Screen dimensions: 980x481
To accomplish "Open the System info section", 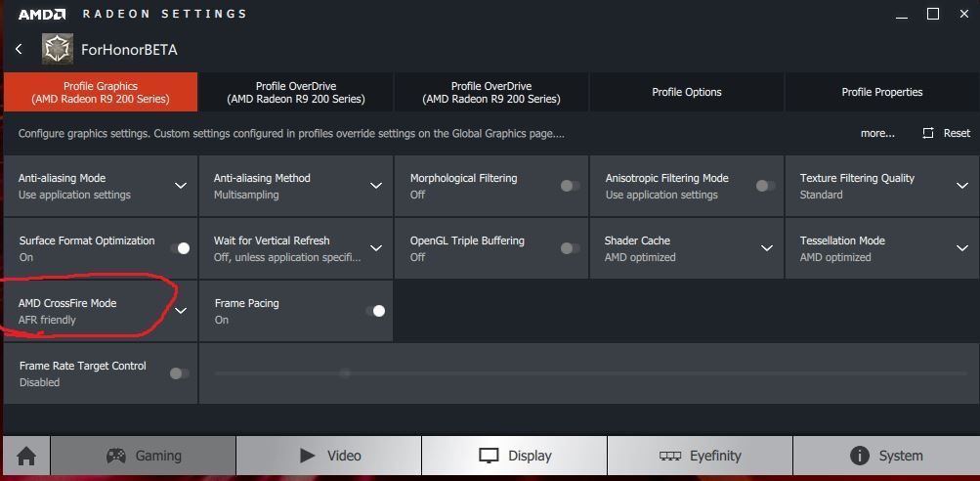I will tap(885, 456).
